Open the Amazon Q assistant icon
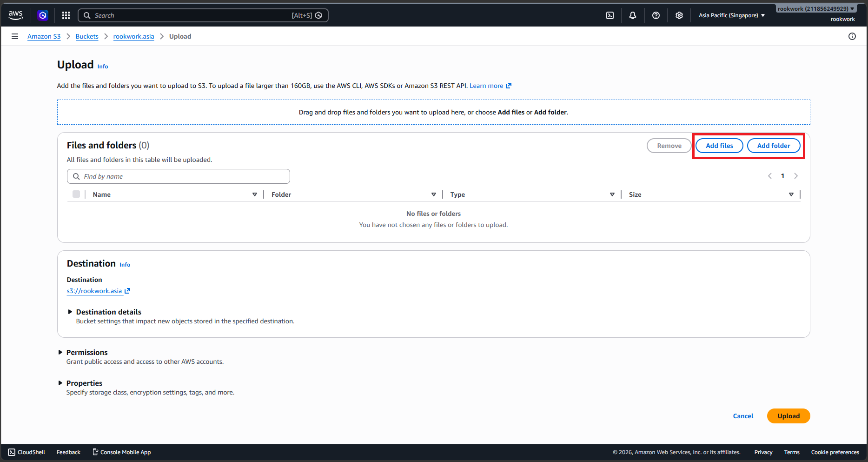The width and height of the screenshot is (868, 462). pos(43,15)
